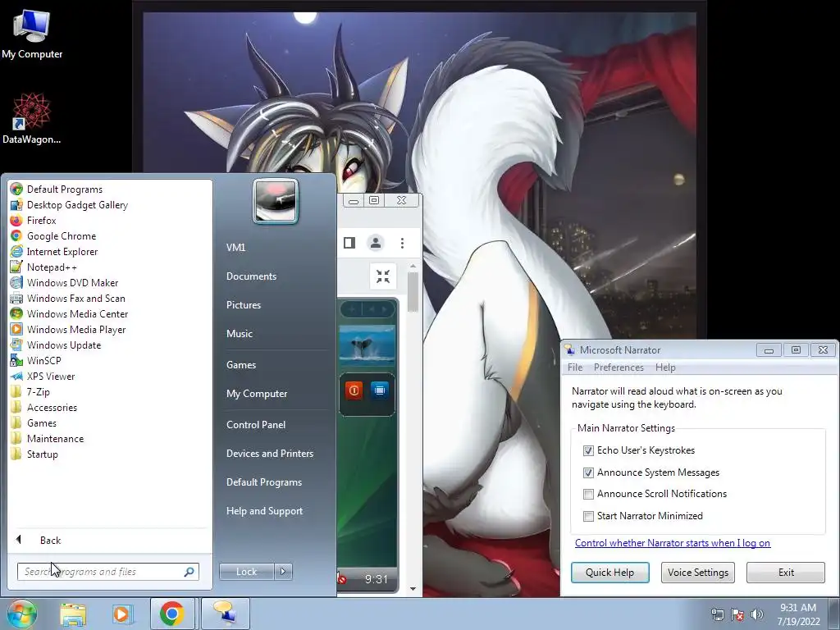The width and height of the screenshot is (840, 630).
Task: Open Documents from the Start menu
Action: click(x=251, y=276)
